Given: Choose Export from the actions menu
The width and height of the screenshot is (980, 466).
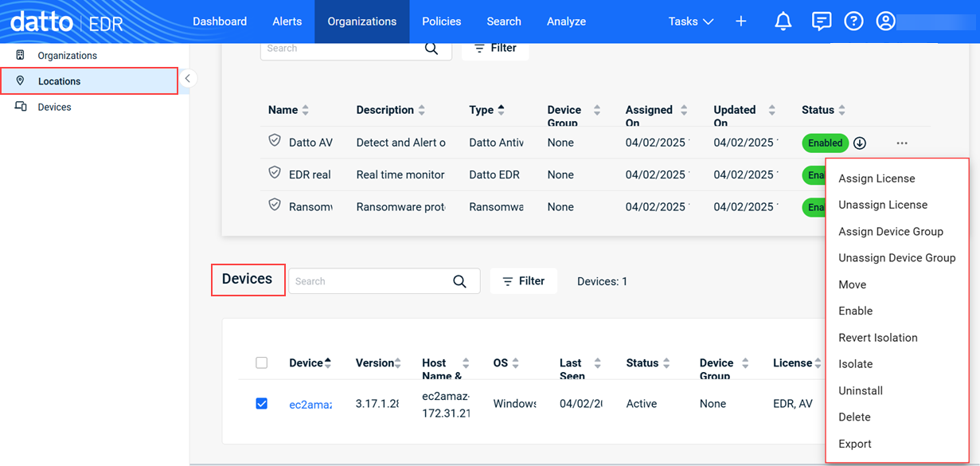Looking at the screenshot, I should 855,444.
